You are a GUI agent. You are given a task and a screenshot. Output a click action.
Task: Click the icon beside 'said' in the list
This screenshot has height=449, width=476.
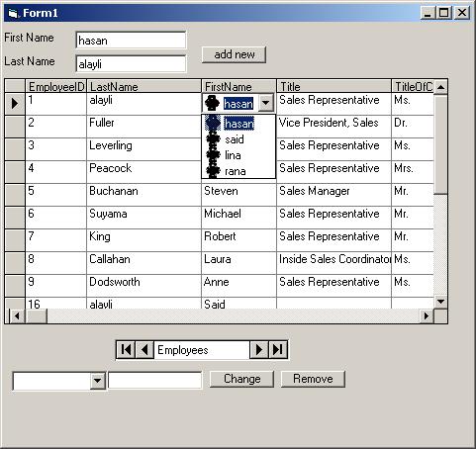tap(213, 139)
